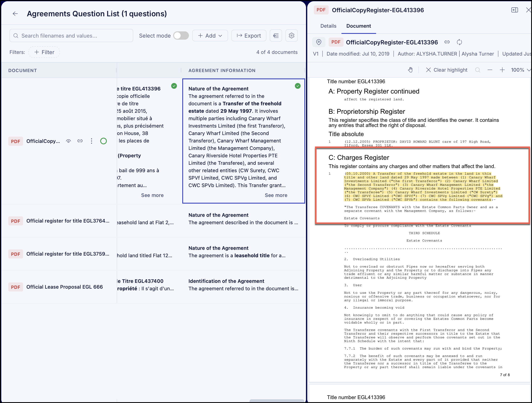Viewport: 532px width, 403px height.
Task: Select the Document tab
Action: pos(358,26)
